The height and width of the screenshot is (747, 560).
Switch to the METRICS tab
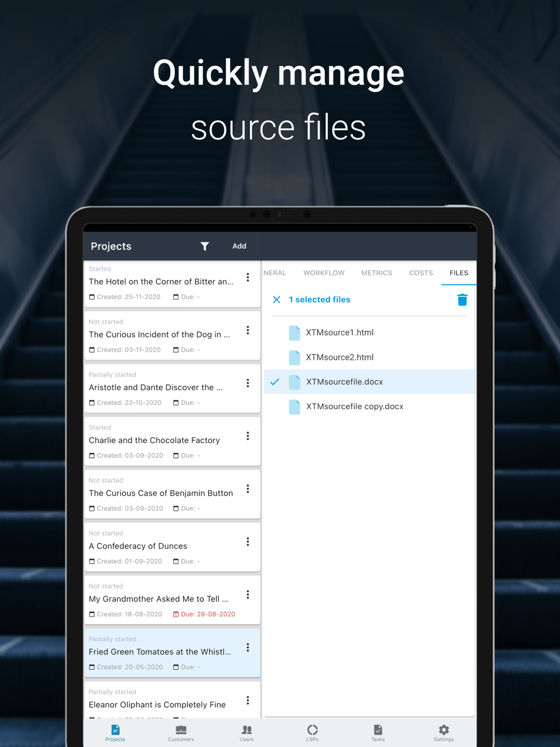pyautogui.click(x=377, y=273)
